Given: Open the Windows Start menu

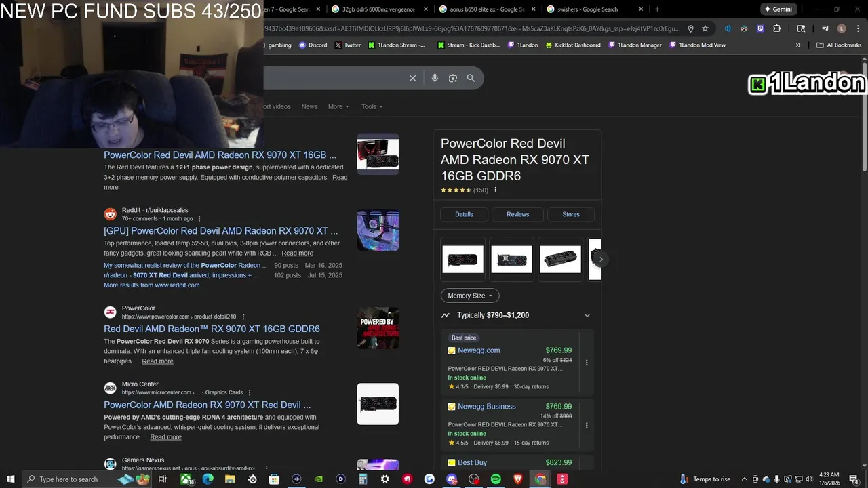Looking at the screenshot, I should [11, 479].
